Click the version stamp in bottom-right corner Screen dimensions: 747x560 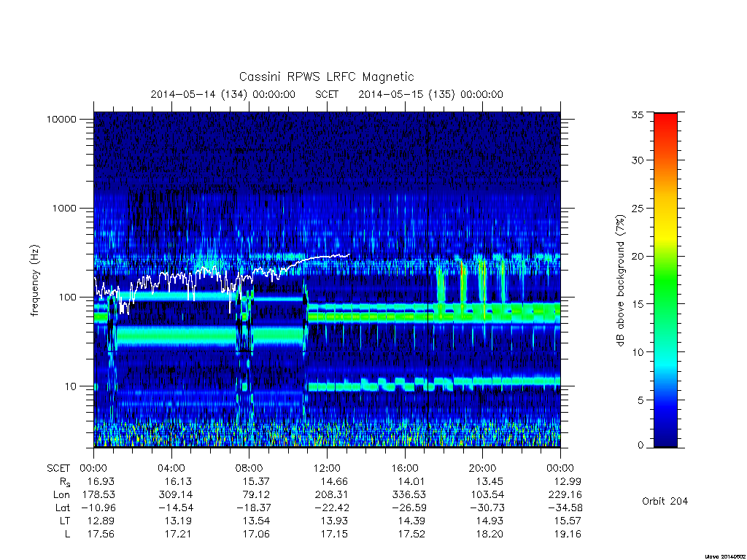coord(726,556)
